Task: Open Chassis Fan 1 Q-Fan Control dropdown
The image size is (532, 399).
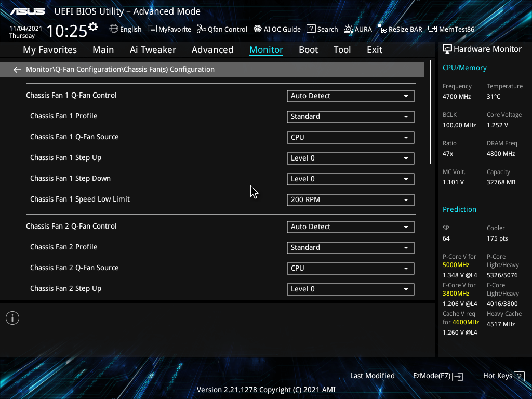Action: point(351,96)
